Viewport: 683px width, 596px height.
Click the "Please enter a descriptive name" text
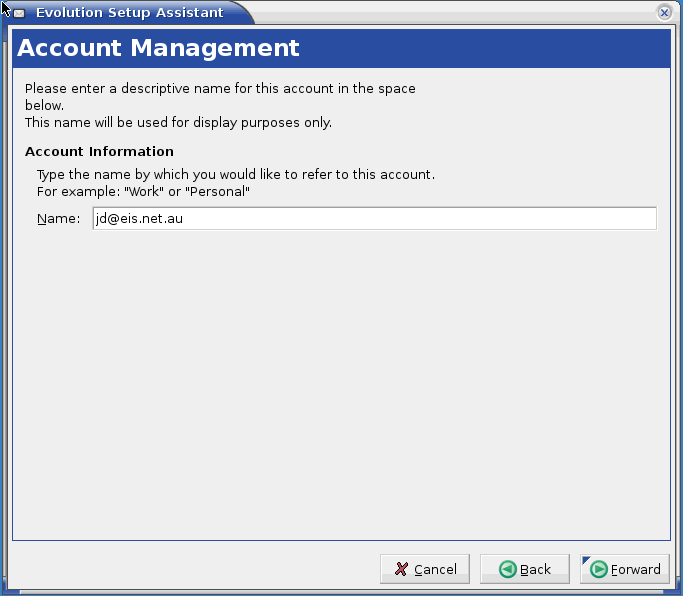(220, 88)
